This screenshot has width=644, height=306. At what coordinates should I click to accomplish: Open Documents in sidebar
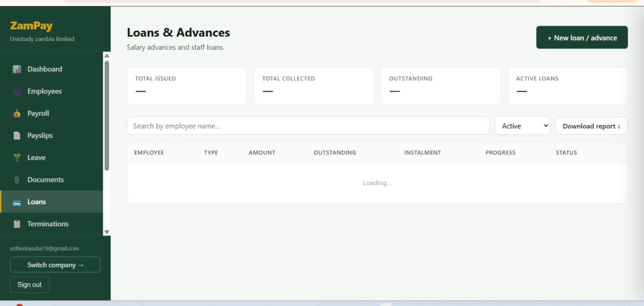pyautogui.click(x=52, y=180)
